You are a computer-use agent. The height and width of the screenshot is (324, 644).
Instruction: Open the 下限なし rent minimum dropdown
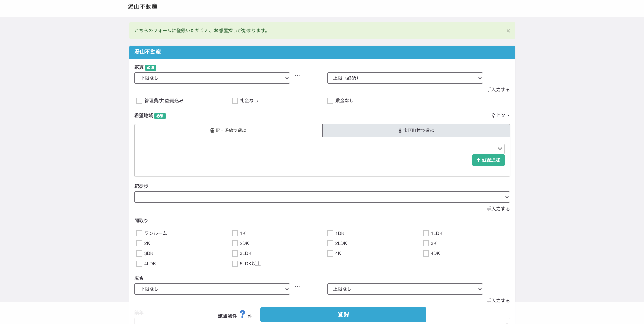(212, 78)
